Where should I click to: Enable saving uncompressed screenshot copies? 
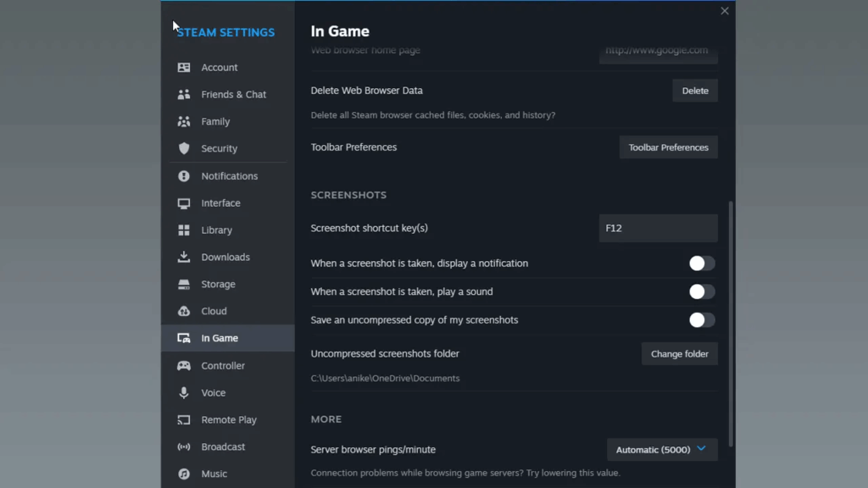pos(702,319)
